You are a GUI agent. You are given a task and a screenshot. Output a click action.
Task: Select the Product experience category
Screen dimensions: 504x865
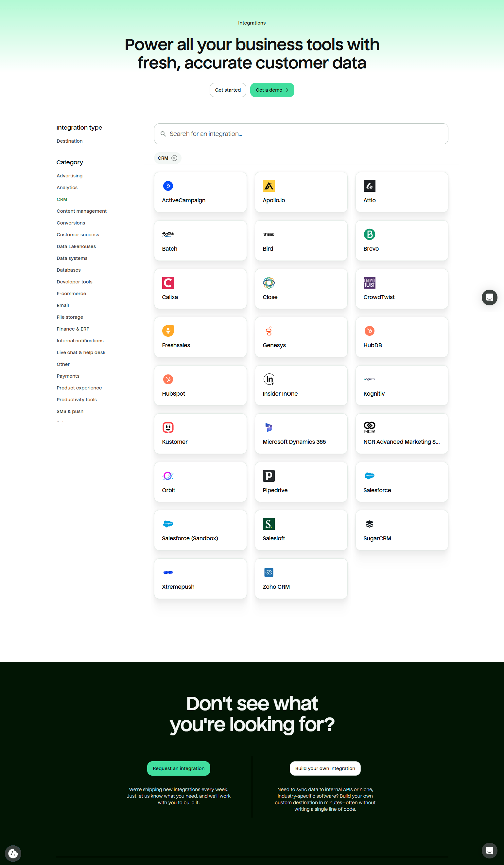79,388
